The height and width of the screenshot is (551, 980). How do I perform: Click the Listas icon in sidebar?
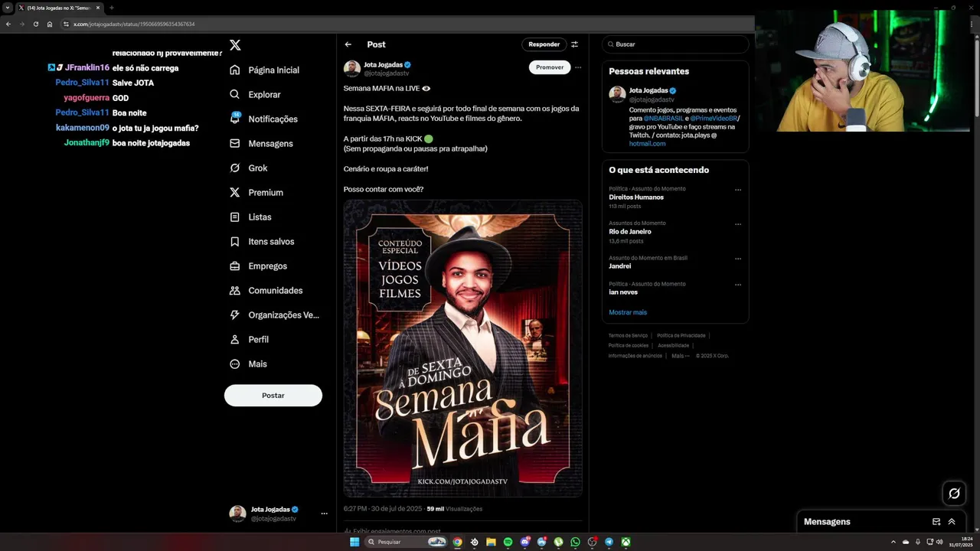coord(235,217)
